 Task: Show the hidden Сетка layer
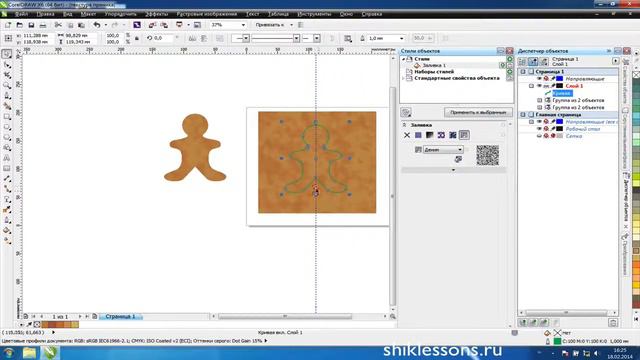(539, 136)
